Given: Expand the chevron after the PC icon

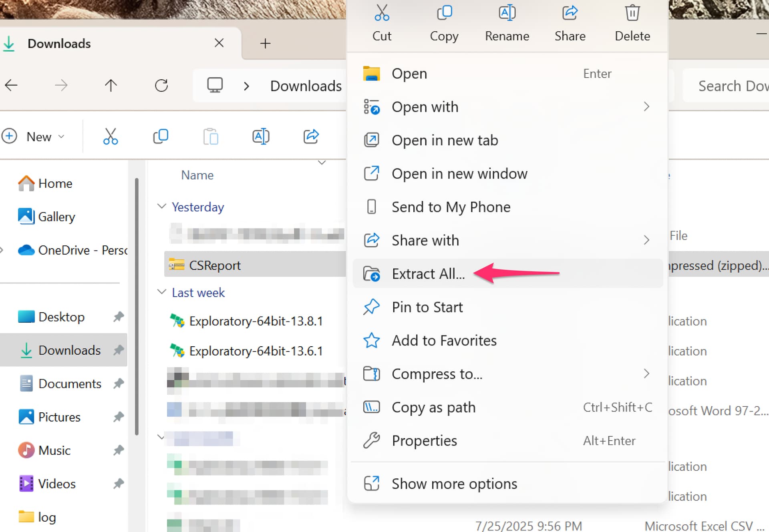Looking at the screenshot, I should 247,86.
